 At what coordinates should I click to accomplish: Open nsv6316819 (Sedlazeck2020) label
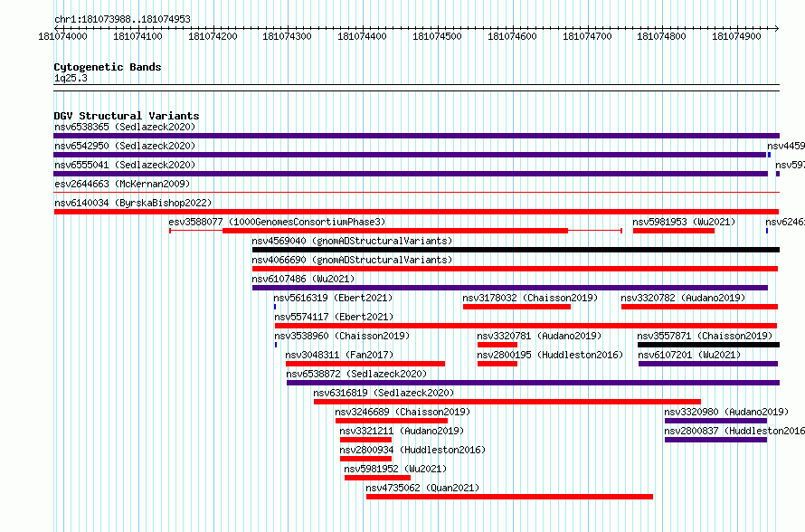pyautogui.click(x=384, y=393)
